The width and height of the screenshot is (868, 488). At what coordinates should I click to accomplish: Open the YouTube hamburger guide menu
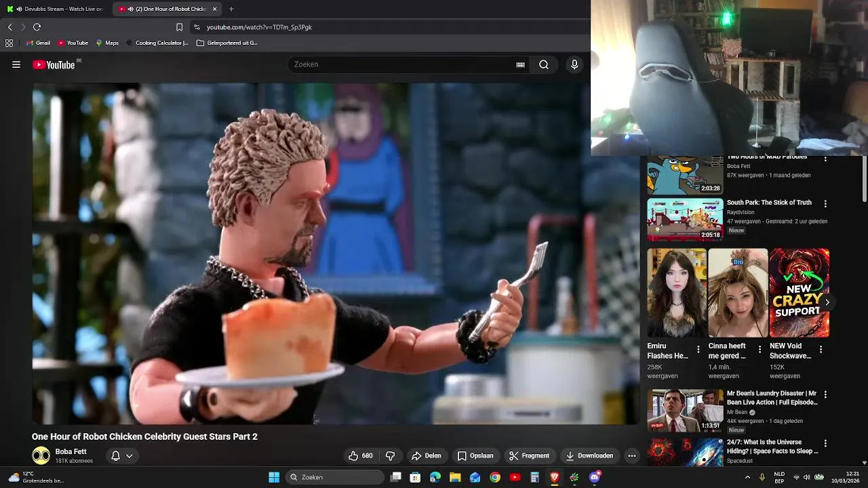[16, 64]
